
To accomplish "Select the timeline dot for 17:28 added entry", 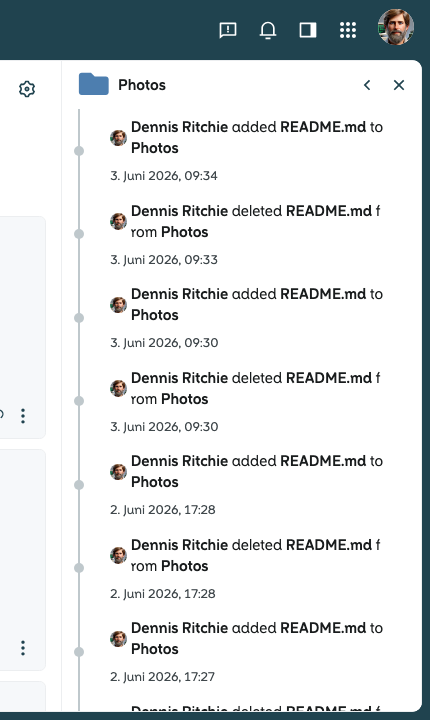I will 79,485.
